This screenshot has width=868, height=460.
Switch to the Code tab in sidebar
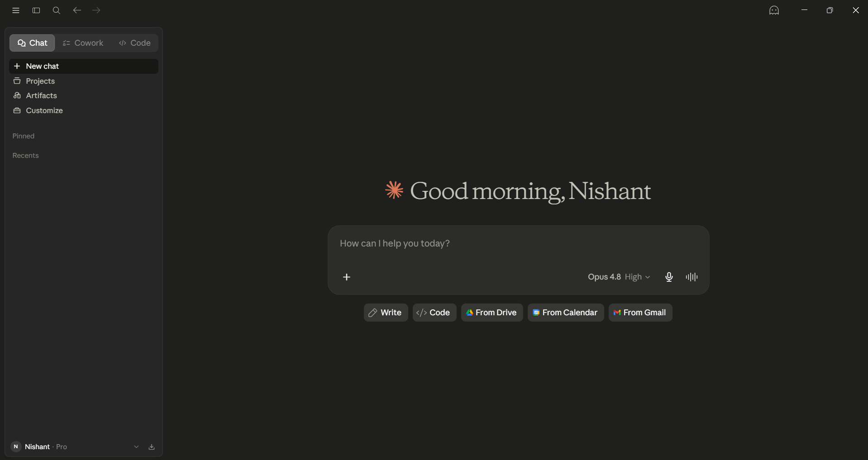134,43
